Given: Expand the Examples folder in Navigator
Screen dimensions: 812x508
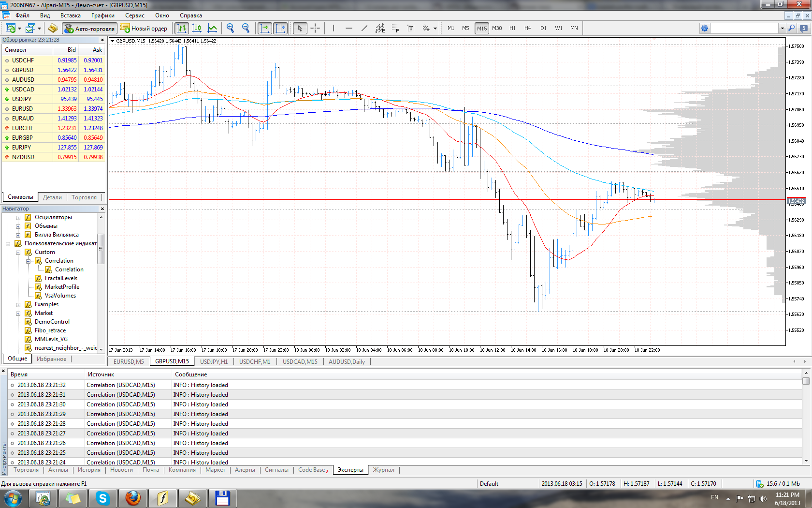Looking at the screenshot, I should coord(18,304).
